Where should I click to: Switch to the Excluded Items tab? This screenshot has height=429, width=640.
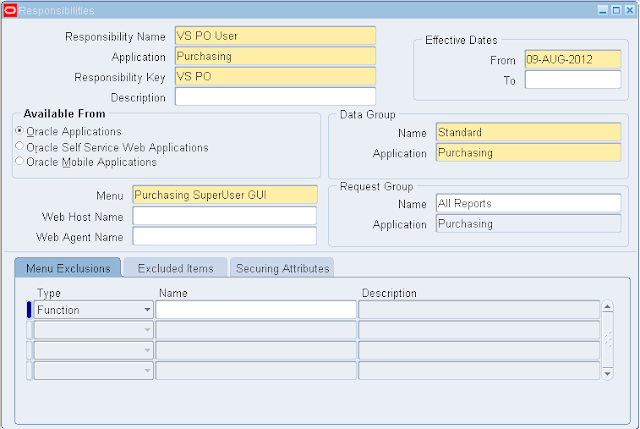click(x=176, y=268)
